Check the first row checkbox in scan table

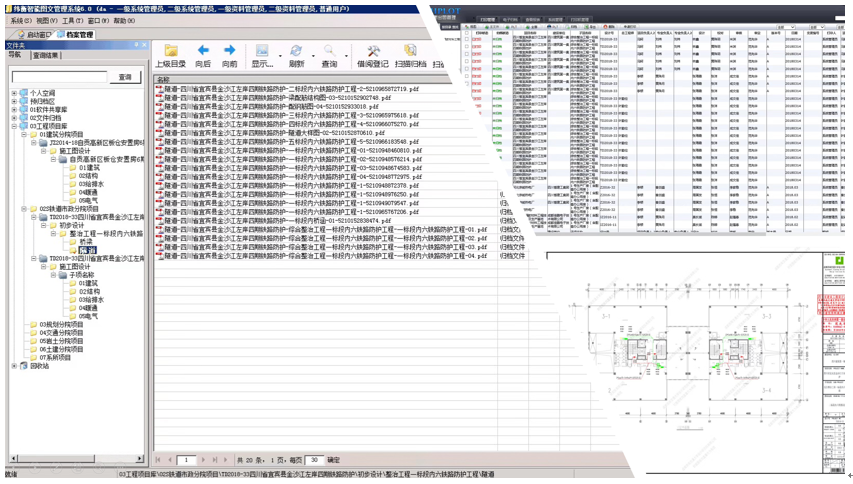(x=467, y=41)
